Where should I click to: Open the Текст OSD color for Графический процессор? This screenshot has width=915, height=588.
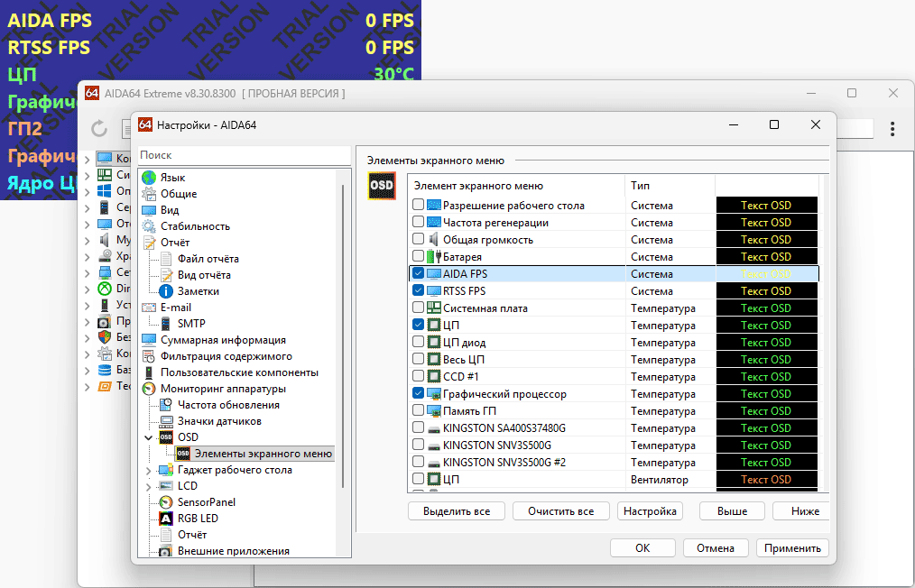[766, 393]
